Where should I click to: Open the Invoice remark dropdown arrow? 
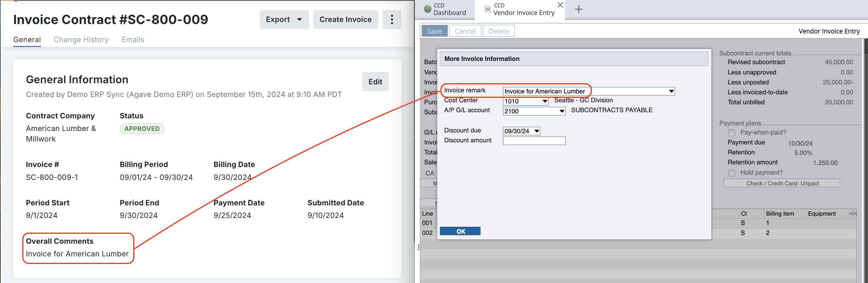pos(671,91)
